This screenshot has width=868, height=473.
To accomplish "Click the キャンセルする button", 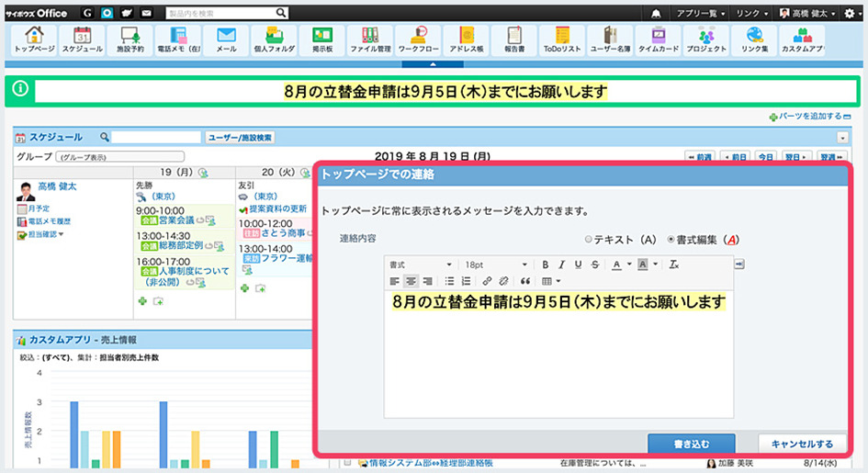I will point(802,443).
